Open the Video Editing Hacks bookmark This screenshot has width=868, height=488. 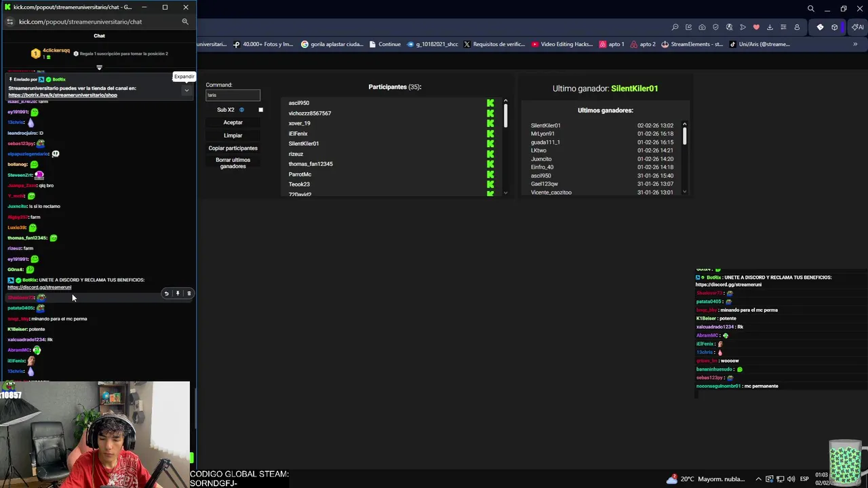pos(562,44)
